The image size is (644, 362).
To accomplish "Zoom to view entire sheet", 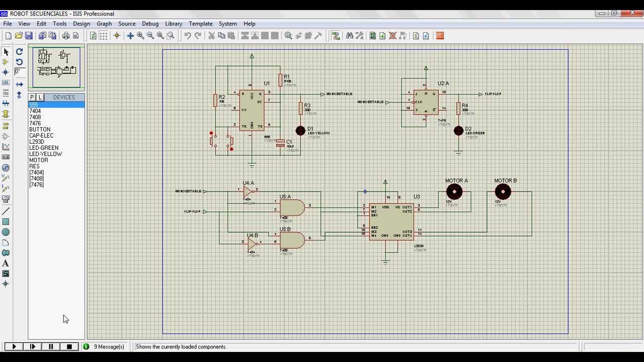I will click(x=160, y=36).
